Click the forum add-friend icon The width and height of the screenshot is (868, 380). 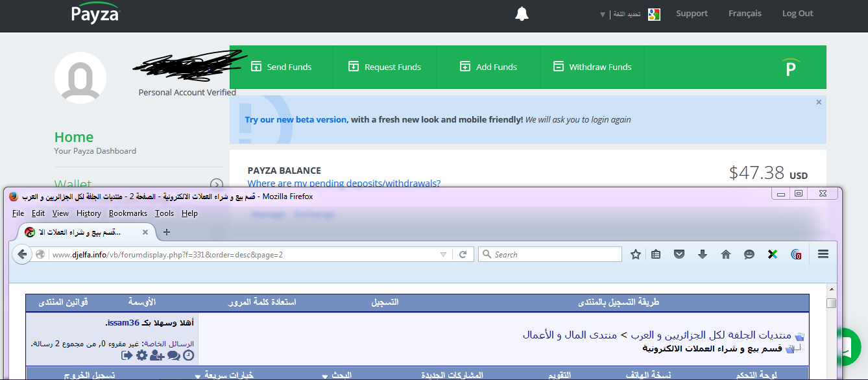point(157,355)
